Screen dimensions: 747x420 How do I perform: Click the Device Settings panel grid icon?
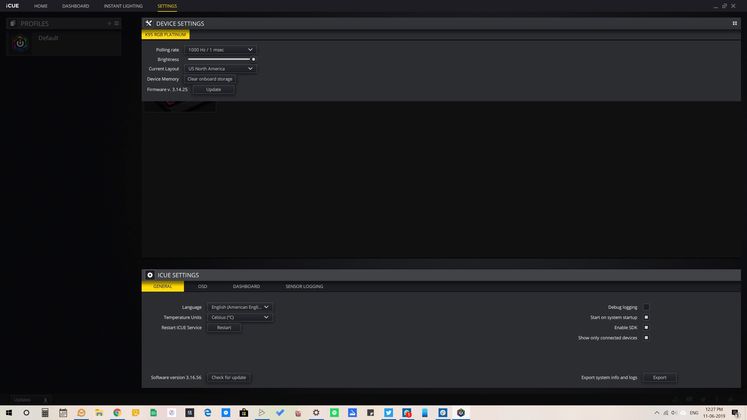735,23
